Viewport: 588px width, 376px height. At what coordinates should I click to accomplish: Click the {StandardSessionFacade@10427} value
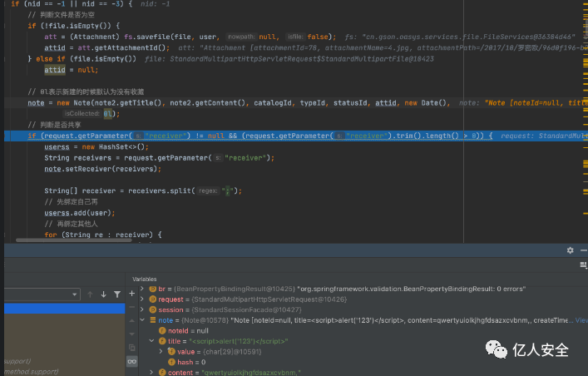coord(246,310)
